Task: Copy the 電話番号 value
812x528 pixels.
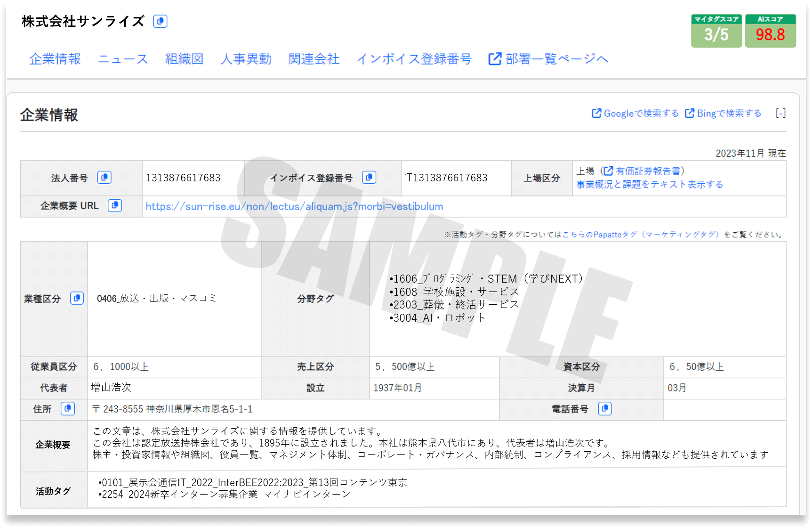Action: (x=605, y=409)
